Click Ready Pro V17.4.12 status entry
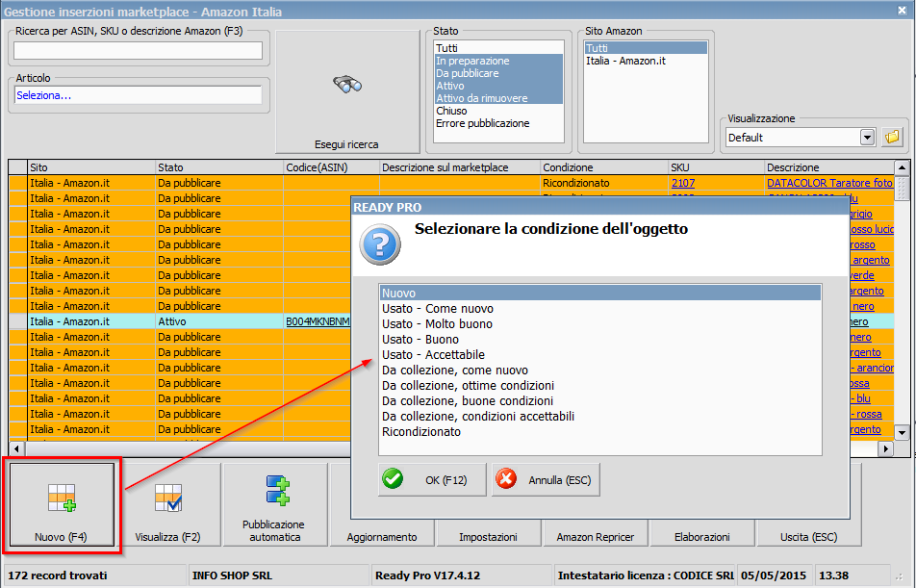The height and width of the screenshot is (588, 916). [427, 575]
